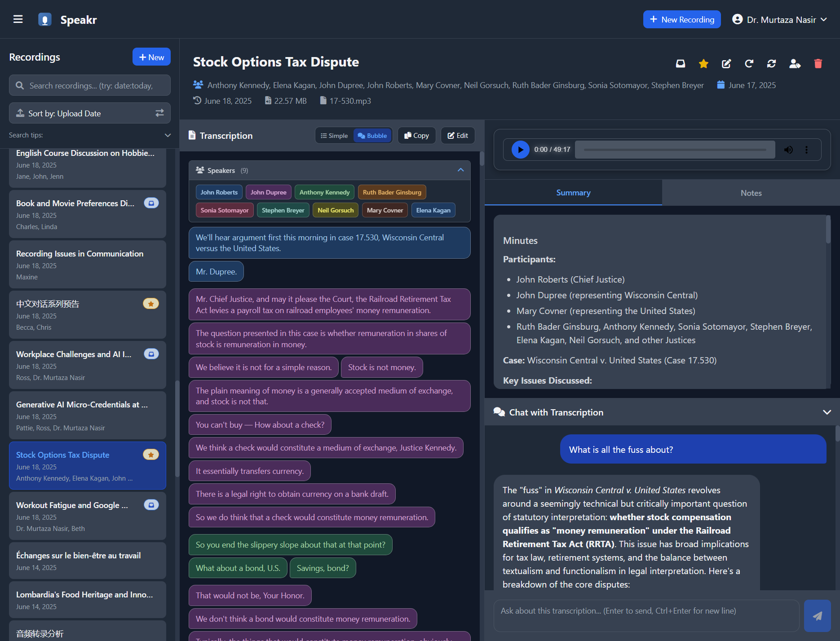Viewport: 840px width, 641px height.
Task: Click the search recordings input field
Action: [x=90, y=85]
